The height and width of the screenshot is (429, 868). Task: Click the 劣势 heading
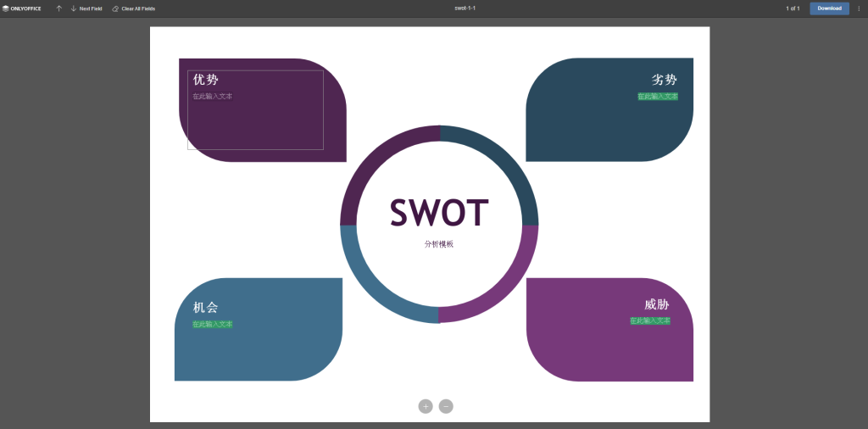(x=664, y=80)
